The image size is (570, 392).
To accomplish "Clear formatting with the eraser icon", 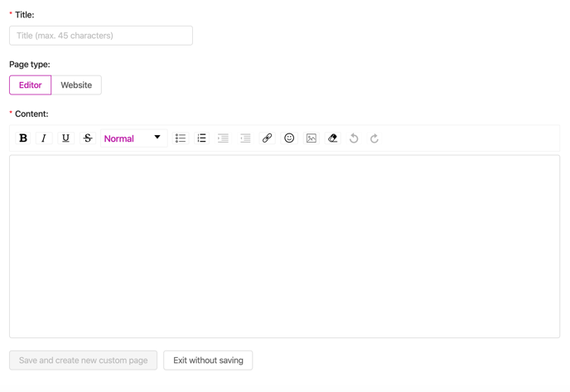I will (x=332, y=138).
